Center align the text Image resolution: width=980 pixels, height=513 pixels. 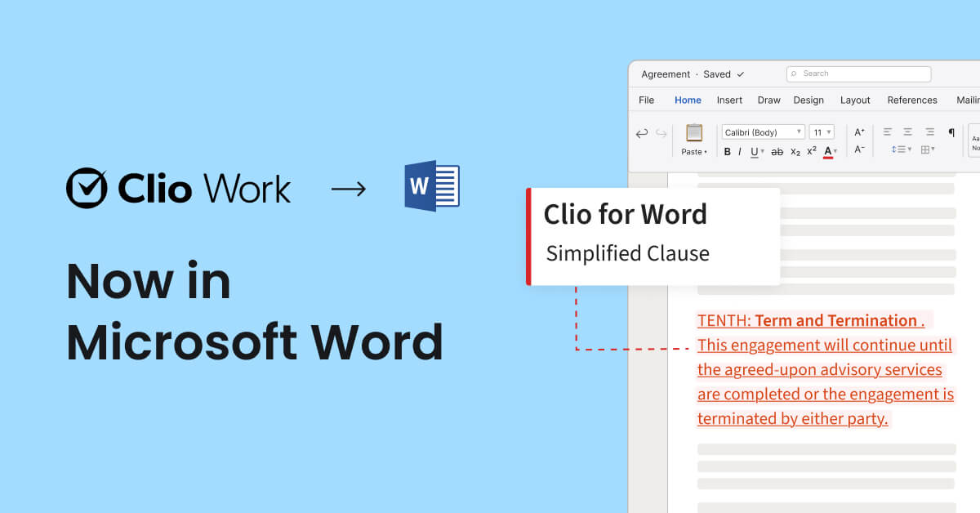point(908,132)
